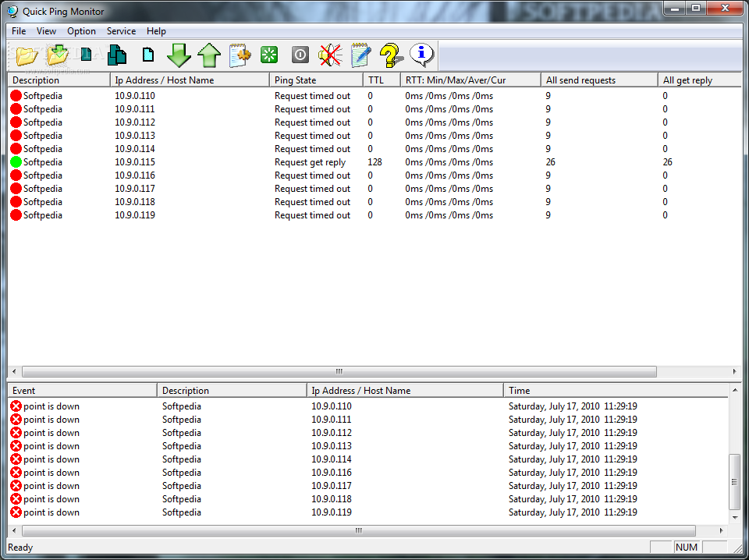Select host IP 10.9.0.114 in the host list
This screenshot has width=749, height=560.
[x=135, y=148]
